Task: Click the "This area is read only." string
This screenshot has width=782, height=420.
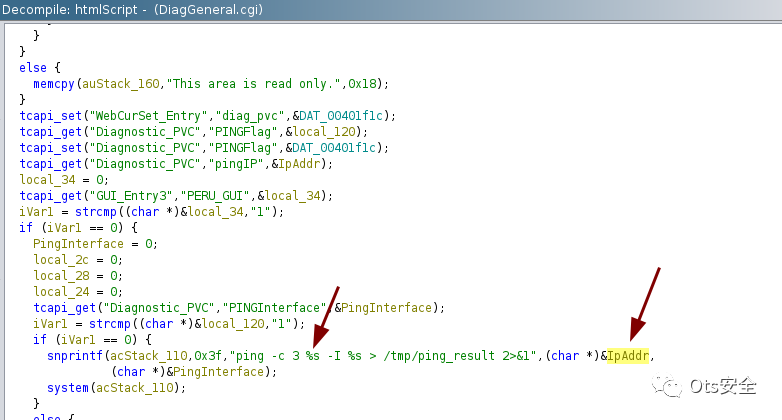Action: click(x=253, y=84)
